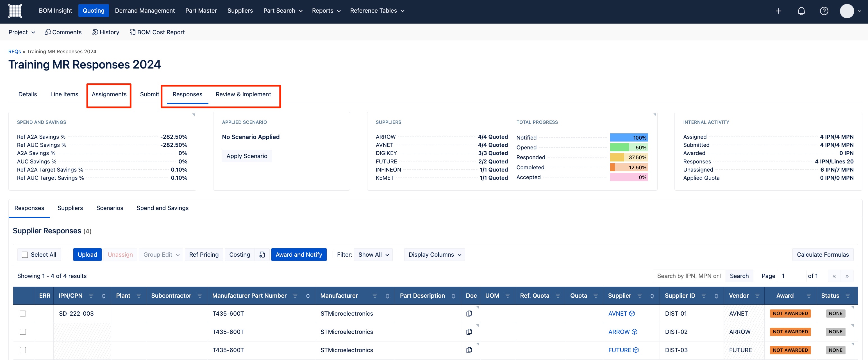Screen dimensions: 868x360
Task: Click the Subcontractor column filter icon
Action: point(199,296)
